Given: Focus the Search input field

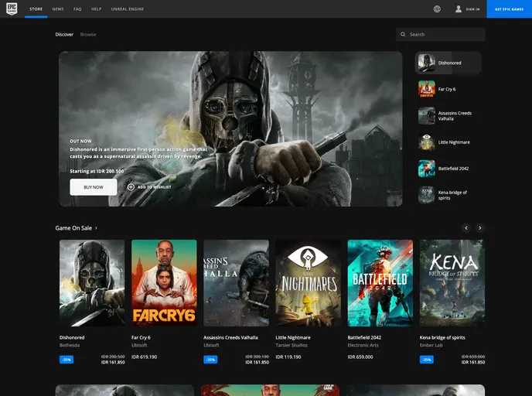Looking at the screenshot, I should click(441, 34).
